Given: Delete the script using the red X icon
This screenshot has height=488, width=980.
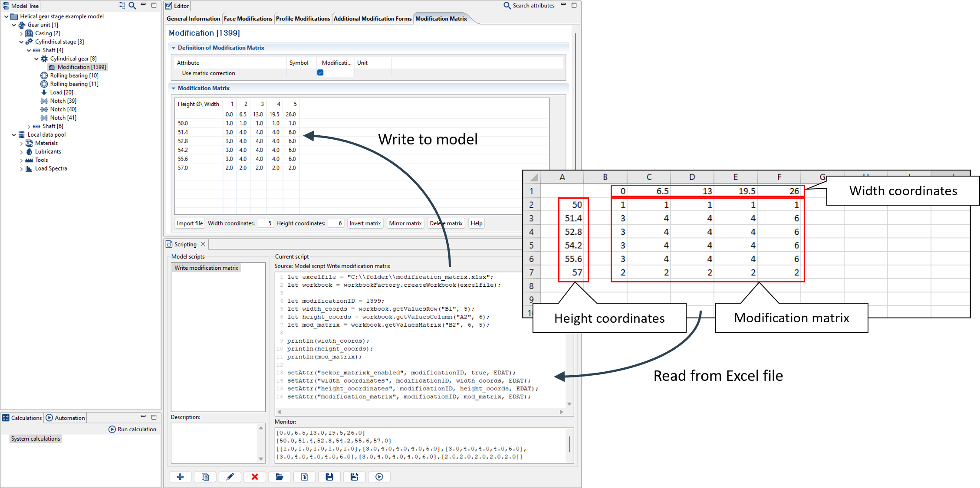Looking at the screenshot, I should pos(254,476).
